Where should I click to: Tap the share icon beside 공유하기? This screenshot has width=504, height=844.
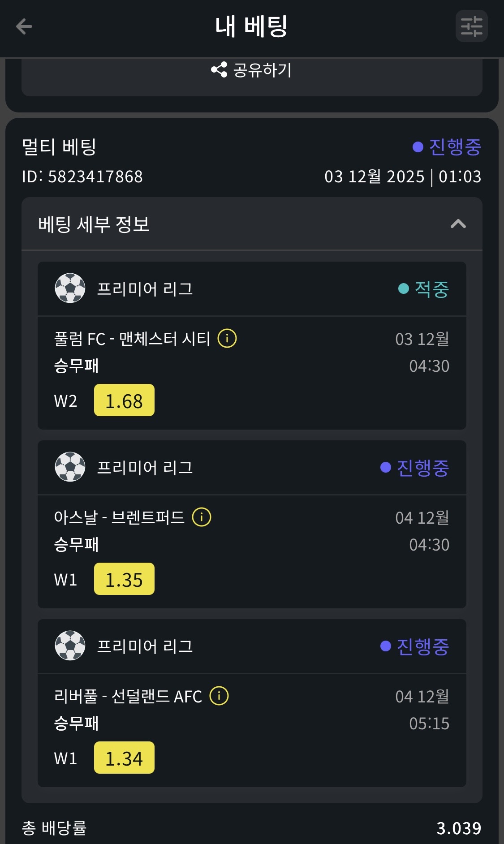[x=219, y=70]
